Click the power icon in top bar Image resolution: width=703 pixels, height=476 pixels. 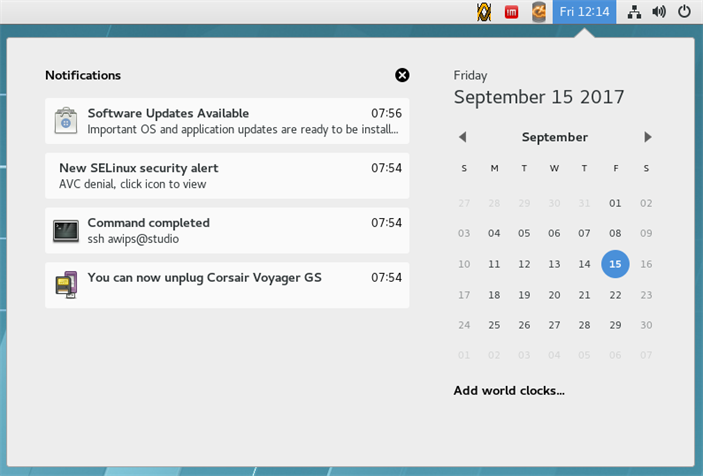click(684, 11)
